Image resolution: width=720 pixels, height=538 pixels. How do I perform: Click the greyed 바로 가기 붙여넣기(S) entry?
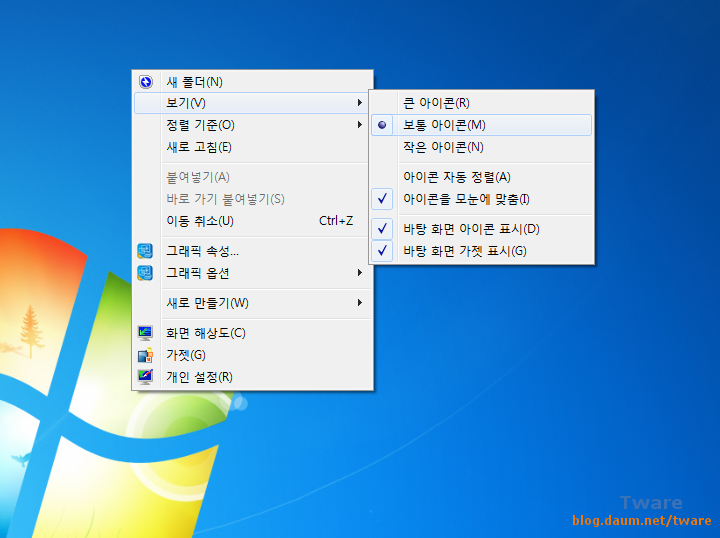pyautogui.click(x=253, y=199)
